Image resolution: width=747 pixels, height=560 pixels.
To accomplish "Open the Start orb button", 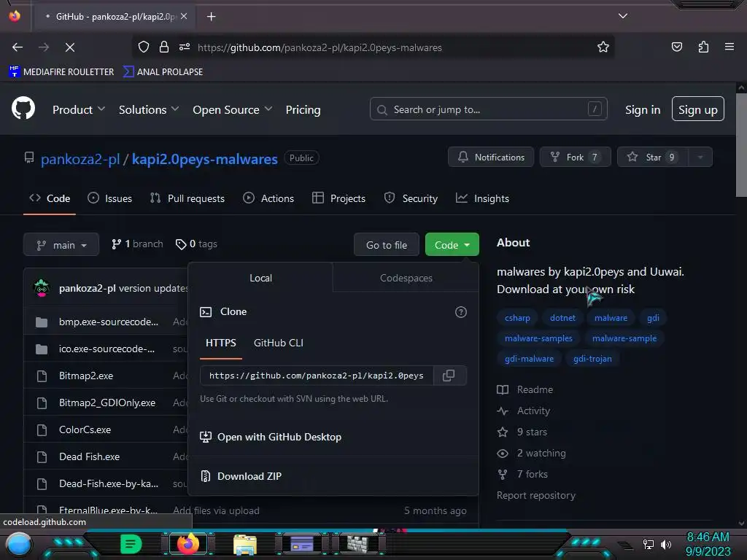I will 18,544.
